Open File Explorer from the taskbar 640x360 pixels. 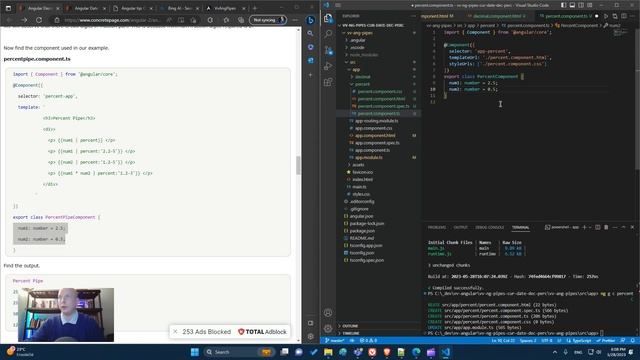[x=328, y=352]
